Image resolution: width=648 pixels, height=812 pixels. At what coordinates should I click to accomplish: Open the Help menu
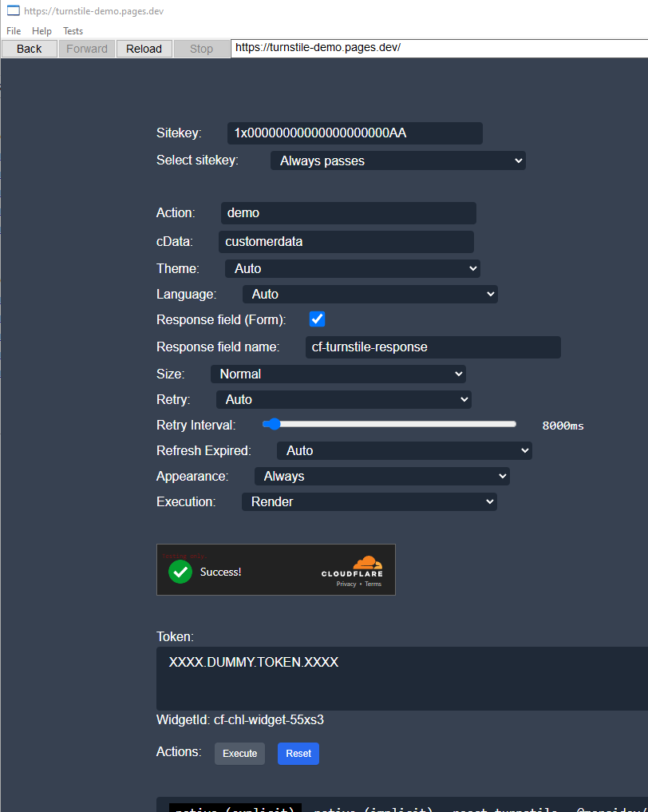(41, 30)
